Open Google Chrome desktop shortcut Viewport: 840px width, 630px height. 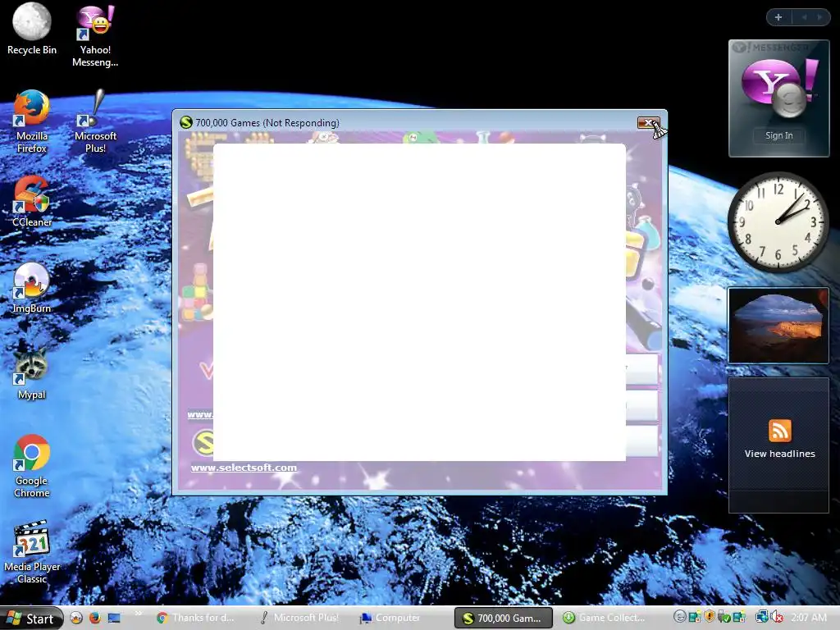point(32,466)
